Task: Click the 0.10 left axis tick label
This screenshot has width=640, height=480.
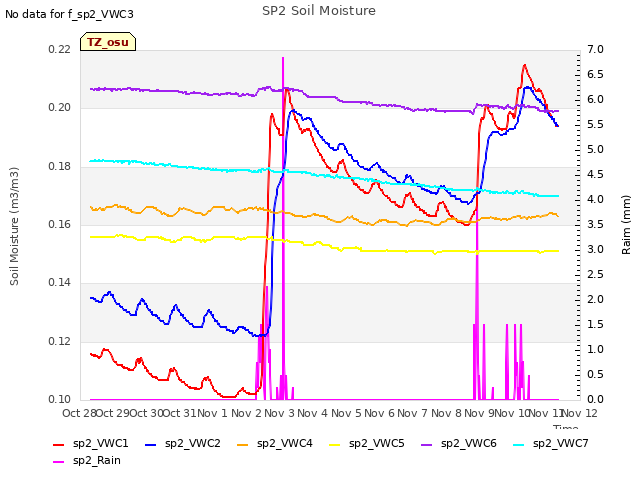Action: point(60,399)
